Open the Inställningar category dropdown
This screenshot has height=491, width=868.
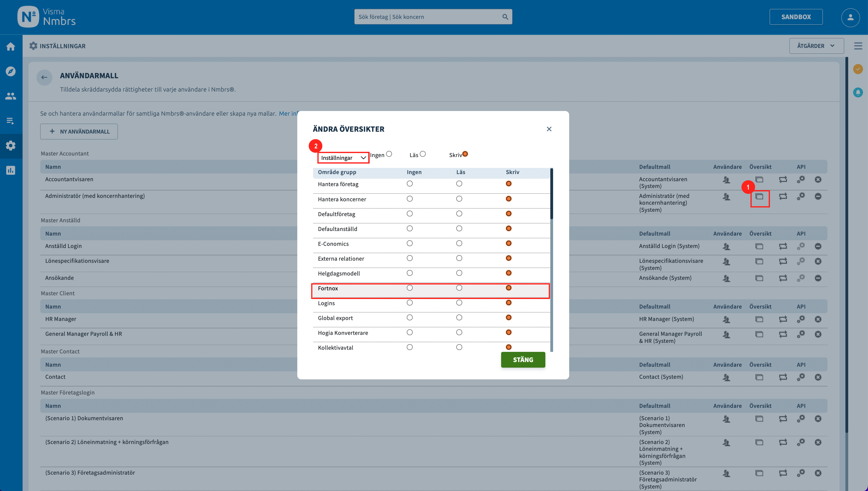(x=343, y=158)
